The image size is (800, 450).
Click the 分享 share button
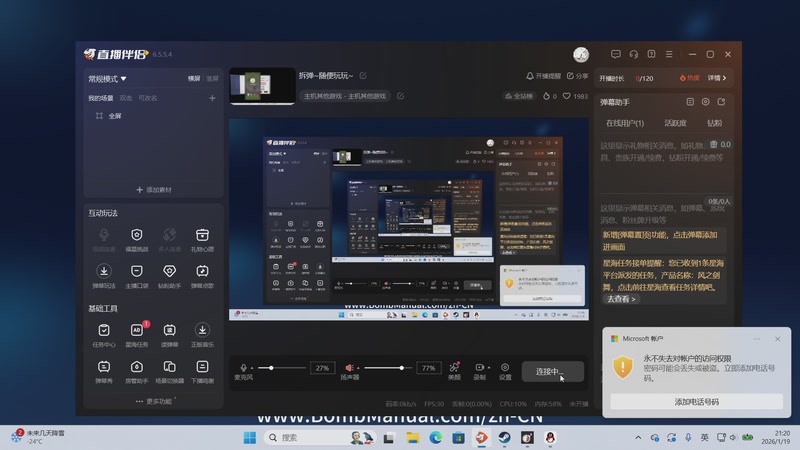click(578, 76)
